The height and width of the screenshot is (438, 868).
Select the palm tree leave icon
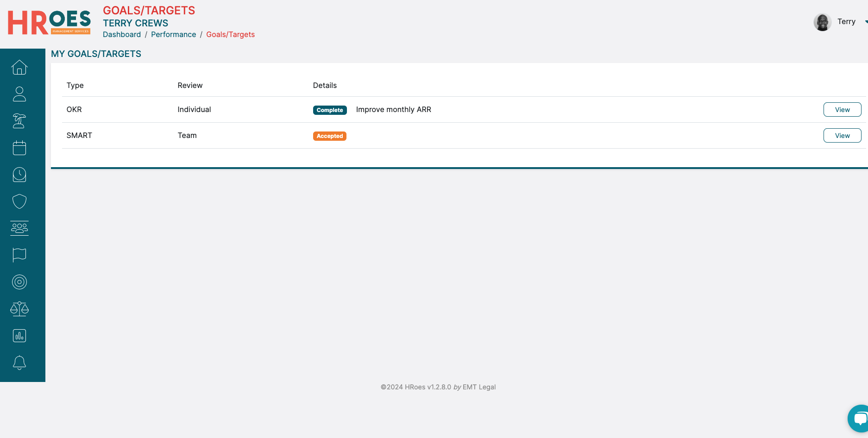(x=19, y=121)
